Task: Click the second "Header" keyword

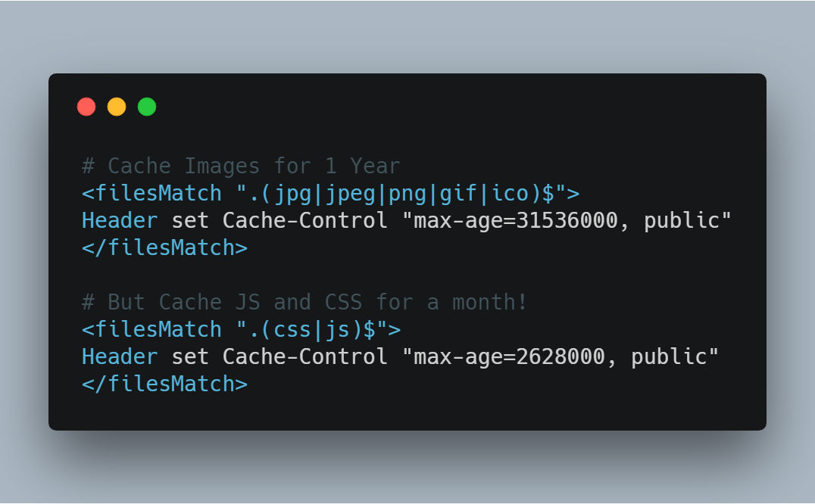Action: click(120, 356)
